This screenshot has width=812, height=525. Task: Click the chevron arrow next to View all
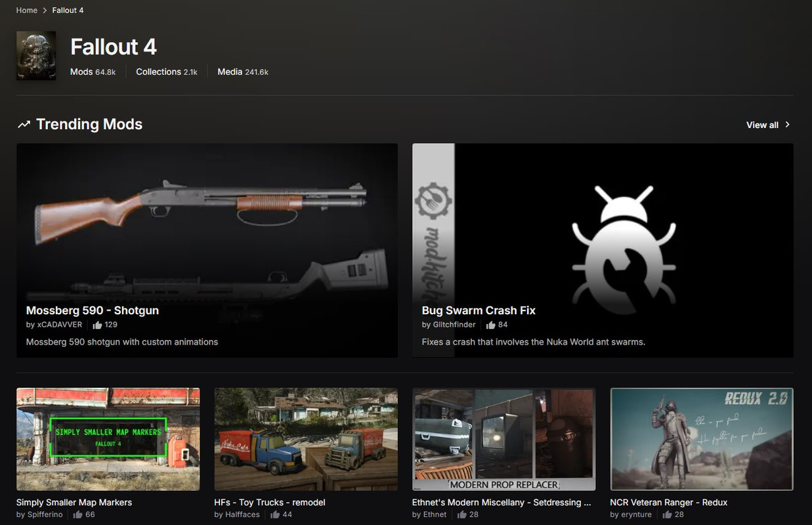click(x=788, y=125)
